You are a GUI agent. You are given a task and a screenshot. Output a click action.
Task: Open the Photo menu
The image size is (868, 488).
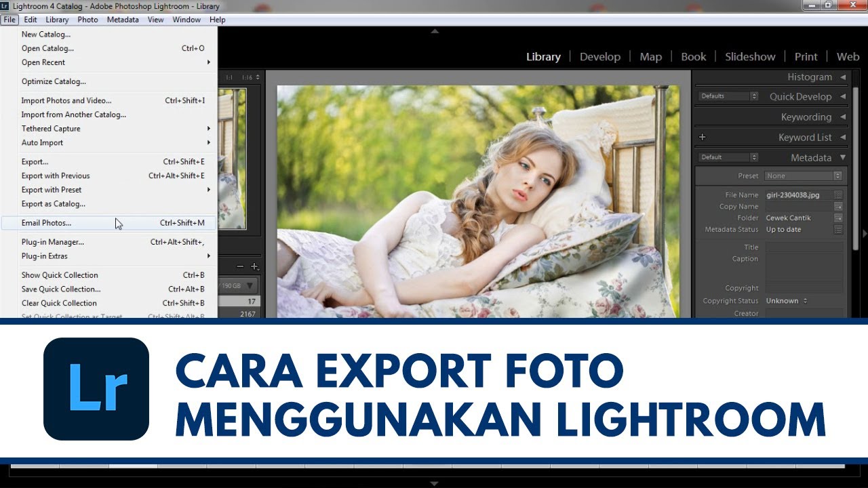(87, 20)
